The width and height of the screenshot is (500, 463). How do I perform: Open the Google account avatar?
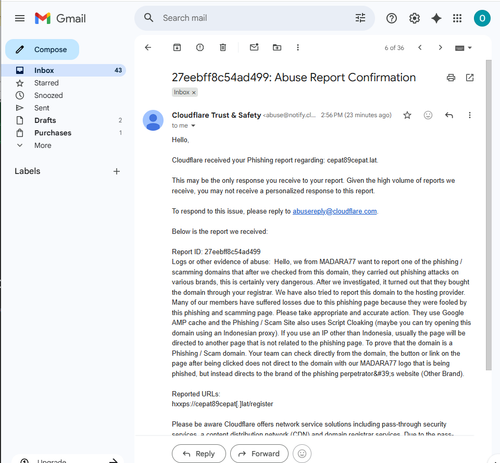pos(482,18)
